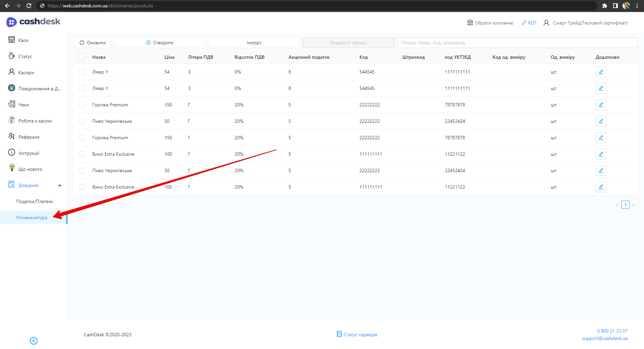Click the browser reload icon
Viewport: 644px width, 349px height.
[x=29, y=6]
